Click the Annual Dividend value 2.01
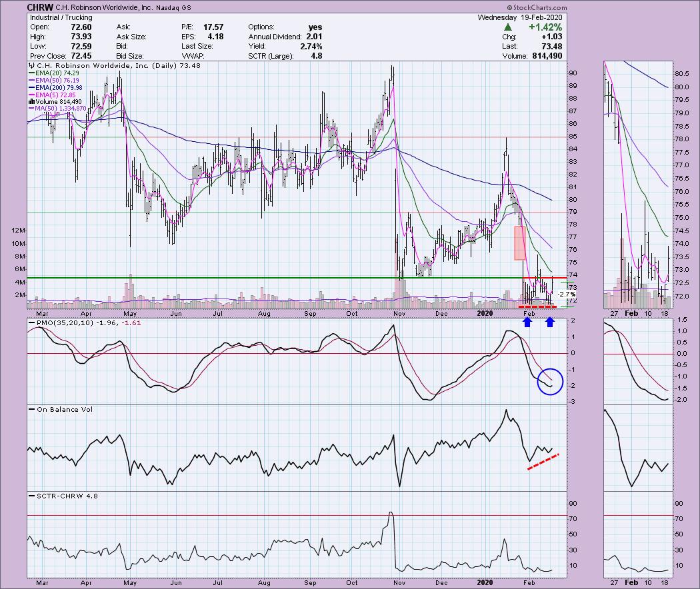This screenshot has height=589, width=700. [314, 37]
